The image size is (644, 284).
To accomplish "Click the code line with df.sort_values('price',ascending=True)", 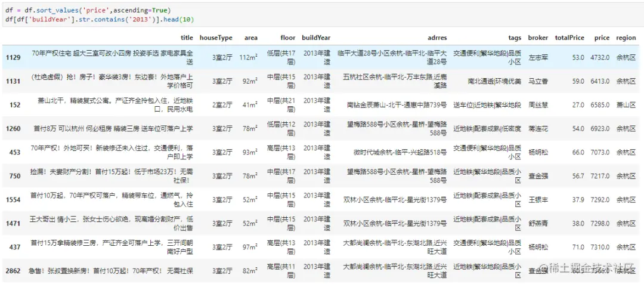I will pyautogui.click(x=88, y=10).
